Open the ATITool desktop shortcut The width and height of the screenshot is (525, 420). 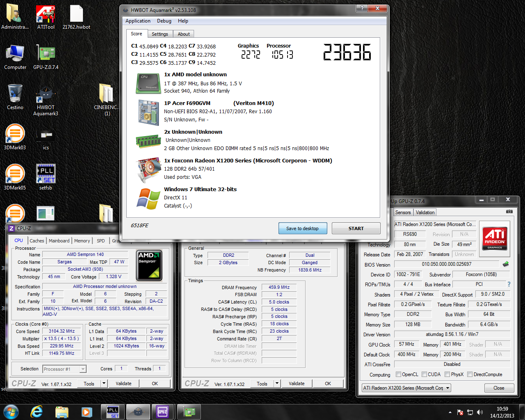click(x=46, y=18)
